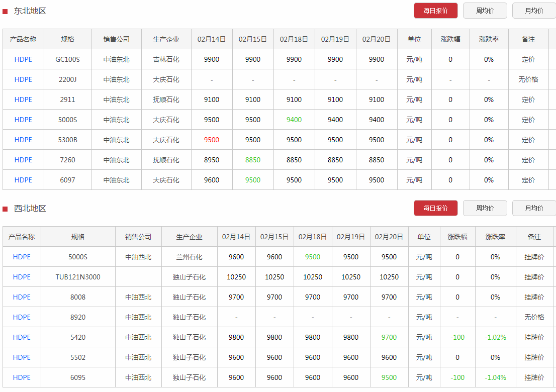The height and width of the screenshot is (392, 556).
Task: Select 每日报价 tab in 东北地区 section
Action: pyautogui.click(x=435, y=11)
